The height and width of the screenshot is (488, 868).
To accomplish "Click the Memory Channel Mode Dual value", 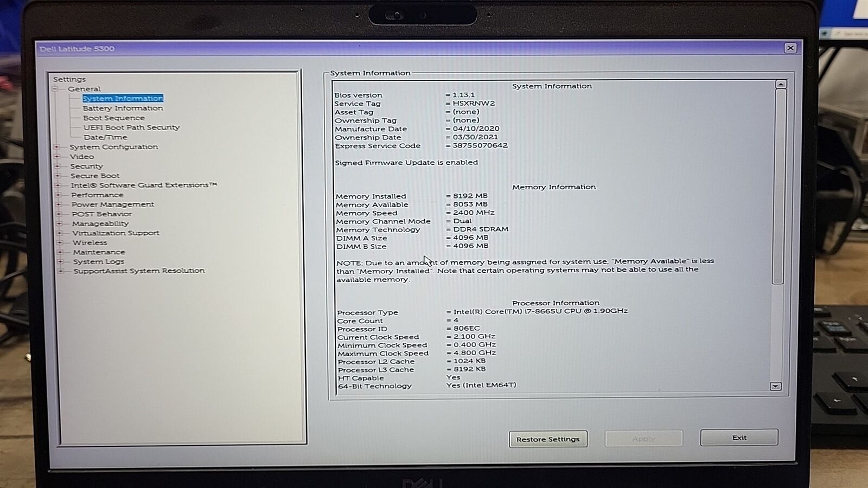I will pos(462,221).
